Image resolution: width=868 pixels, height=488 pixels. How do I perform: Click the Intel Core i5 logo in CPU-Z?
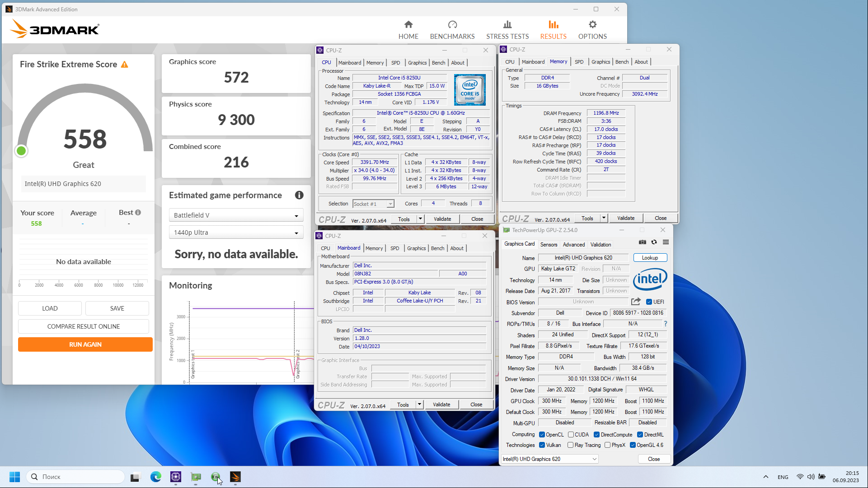tap(469, 90)
